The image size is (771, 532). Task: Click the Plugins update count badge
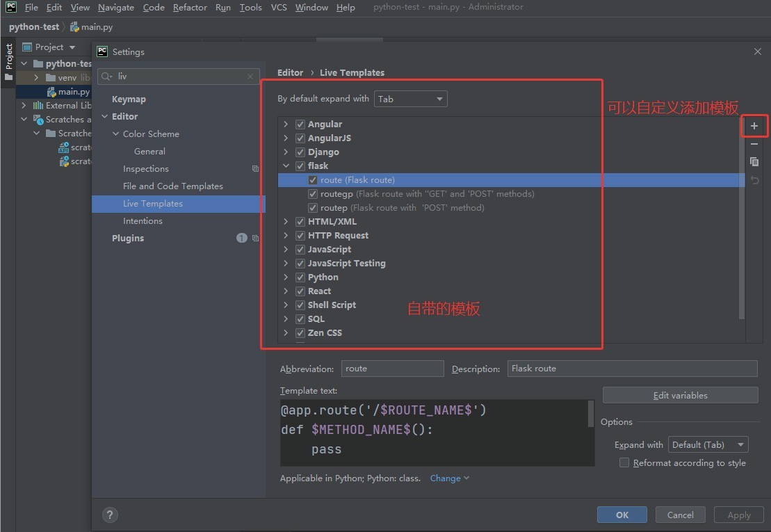coord(241,238)
